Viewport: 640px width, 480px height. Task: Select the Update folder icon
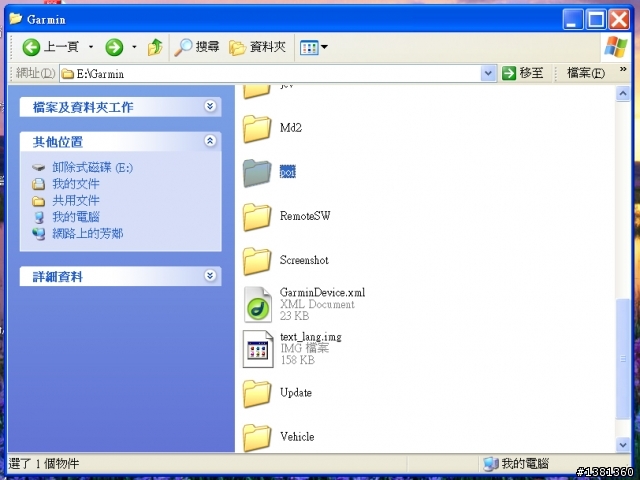[x=257, y=394]
